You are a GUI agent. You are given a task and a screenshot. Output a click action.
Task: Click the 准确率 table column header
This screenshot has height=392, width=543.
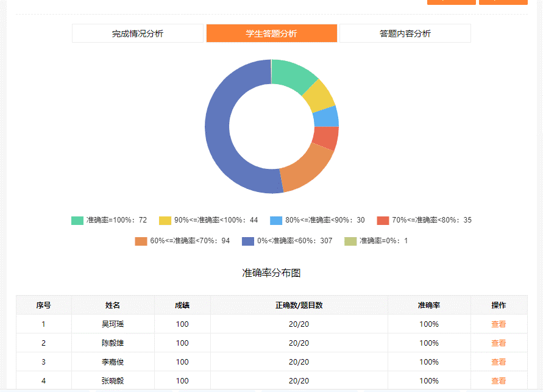coord(429,305)
